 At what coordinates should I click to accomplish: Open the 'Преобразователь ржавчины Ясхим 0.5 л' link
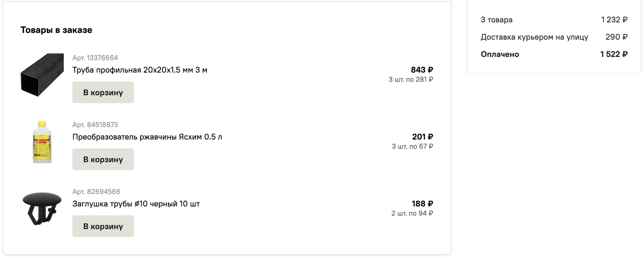coord(147,137)
